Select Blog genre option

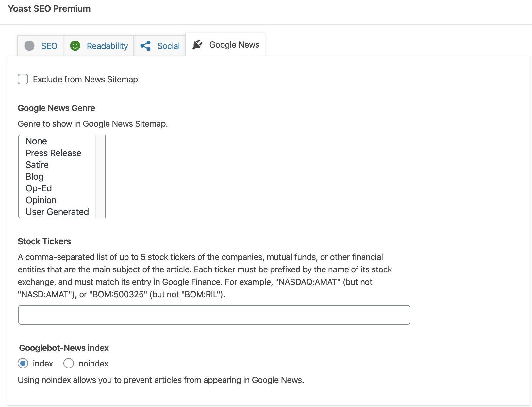coord(57,176)
